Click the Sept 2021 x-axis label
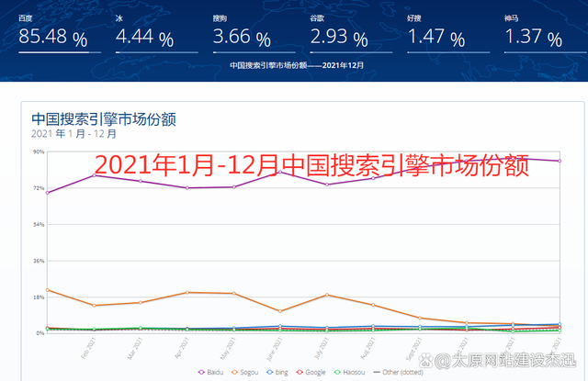The width and height of the screenshot is (588, 381). tap(414, 349)
